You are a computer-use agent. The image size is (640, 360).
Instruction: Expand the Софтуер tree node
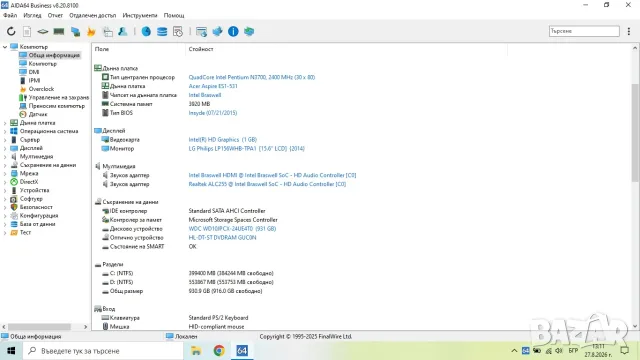point(5,199)
